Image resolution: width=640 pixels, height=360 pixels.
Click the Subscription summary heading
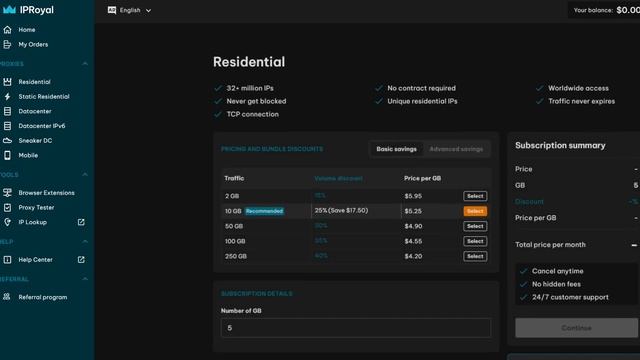(560, 145)
